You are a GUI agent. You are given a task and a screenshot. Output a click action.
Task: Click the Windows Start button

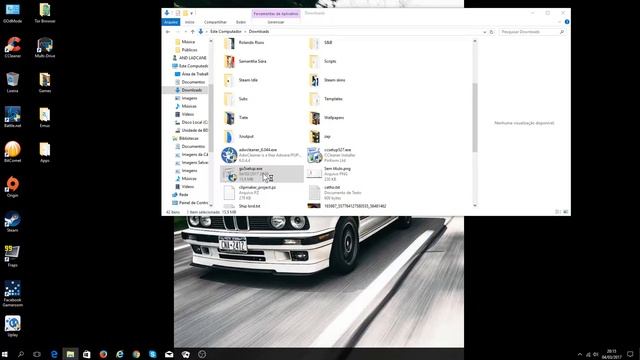pos(5,354)
